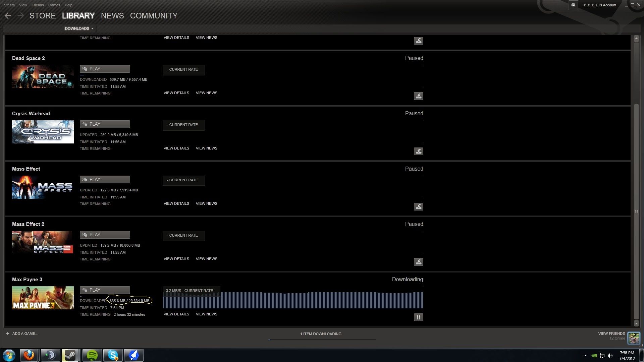The width and height of the screenshot is (644, 362).
Task: Open Max Payne 3 thumbnail
Action: click(x=43, y=298)
